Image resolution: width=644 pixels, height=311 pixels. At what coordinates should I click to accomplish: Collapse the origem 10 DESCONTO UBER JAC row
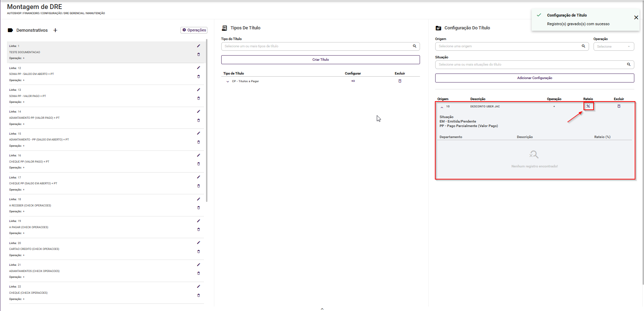point(442,107)
